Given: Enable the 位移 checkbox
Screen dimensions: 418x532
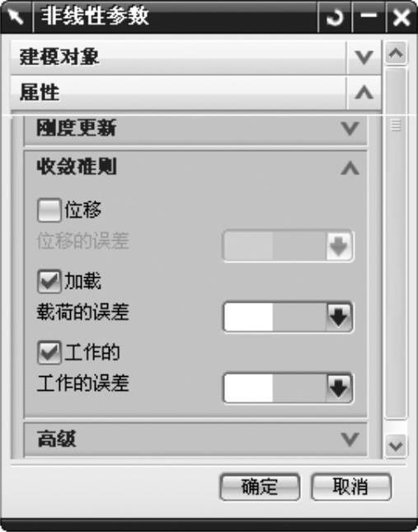Looking at the screenshot, I should pyautogui.click(x=49, y=210).
